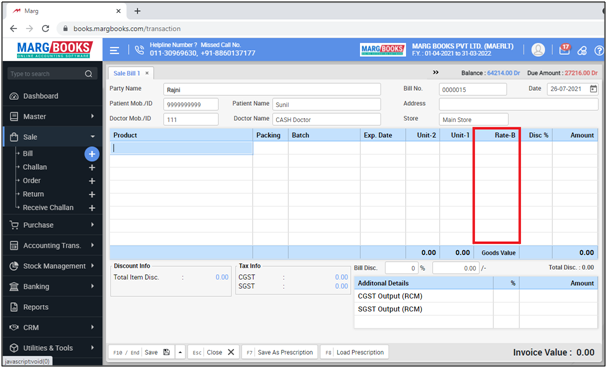Click into the Party Name field

pyautogui.click(x=272, y=90)
